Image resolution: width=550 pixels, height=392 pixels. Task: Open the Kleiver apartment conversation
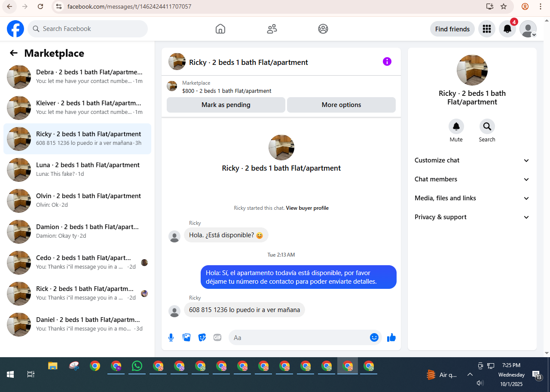tap(77, 108)
